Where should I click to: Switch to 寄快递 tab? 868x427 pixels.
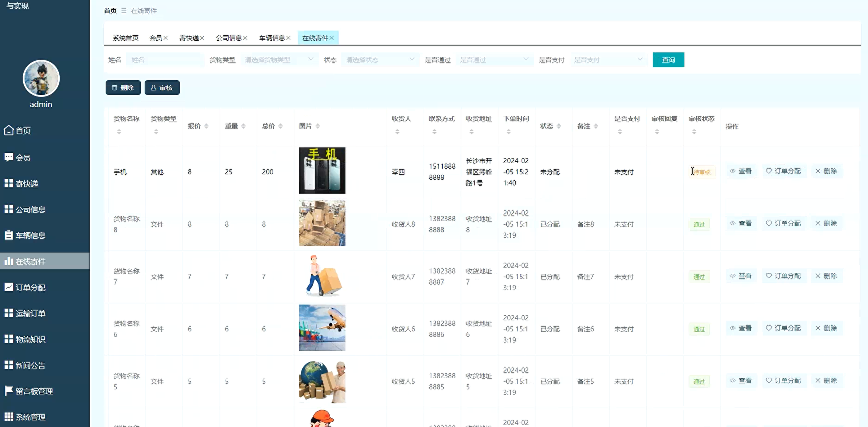[189, 38]
